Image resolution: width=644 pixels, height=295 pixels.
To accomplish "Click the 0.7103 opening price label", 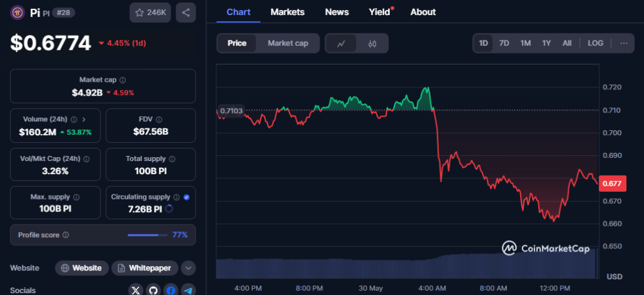I will point(231,111).
